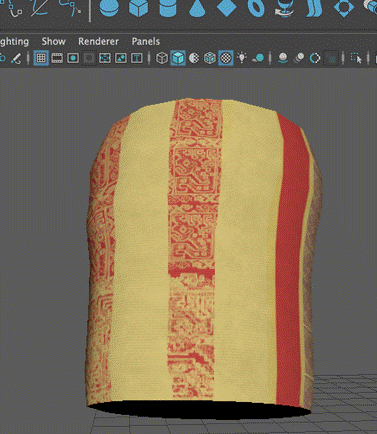This screenshot has width=377, height=434.
Task: Toggle the resolution gate display
Action: coord(73,58)
